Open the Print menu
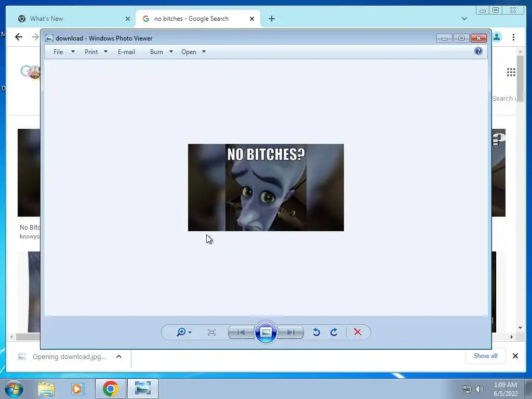This screenshot has height=399, width=532. tap(91, 52)
